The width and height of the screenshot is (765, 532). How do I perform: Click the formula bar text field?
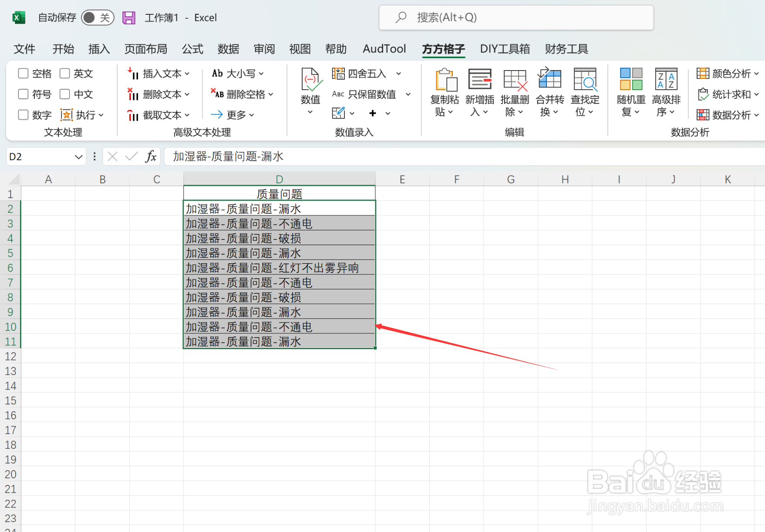(464, 156)
